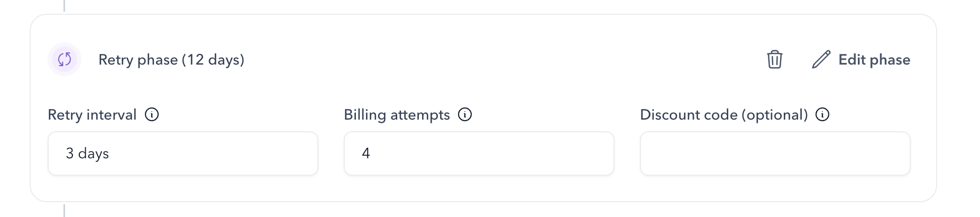Delete the phase with the trash icon

pyautogui.click(x=774, y=59)
